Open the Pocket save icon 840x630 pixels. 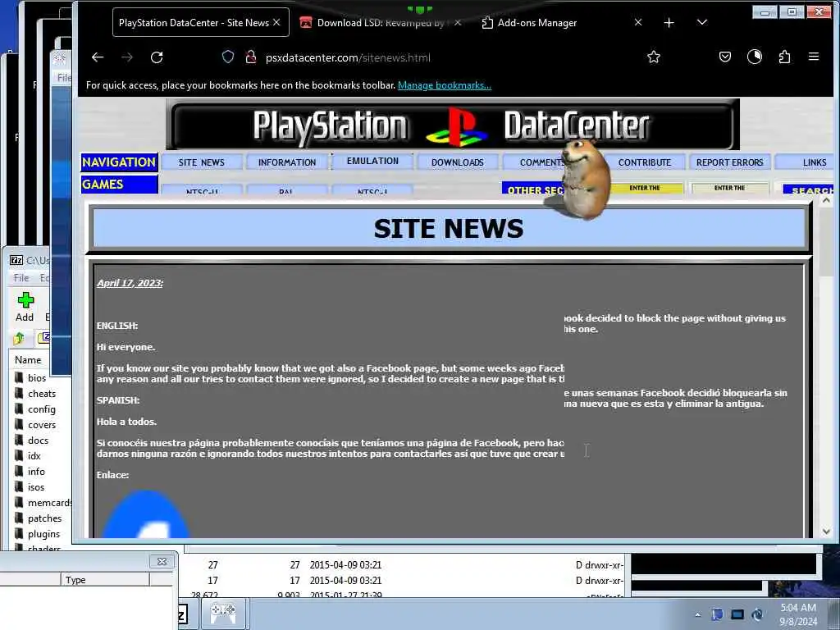point(725,57)
